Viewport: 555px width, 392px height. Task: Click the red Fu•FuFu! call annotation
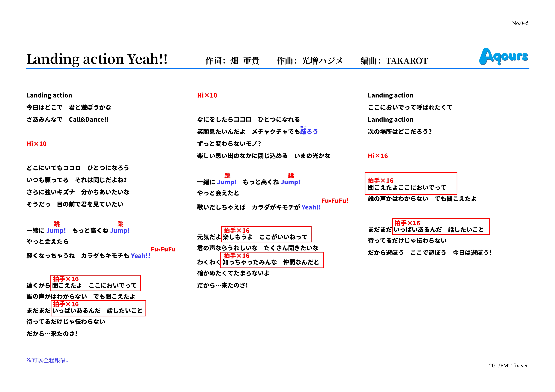click(335, 201)
